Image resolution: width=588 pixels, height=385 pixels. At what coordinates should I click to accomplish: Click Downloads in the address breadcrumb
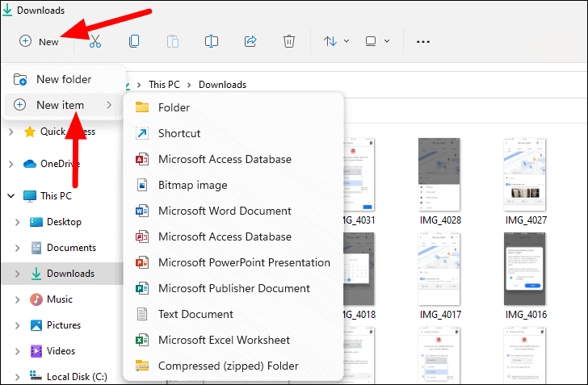(222, 85)
